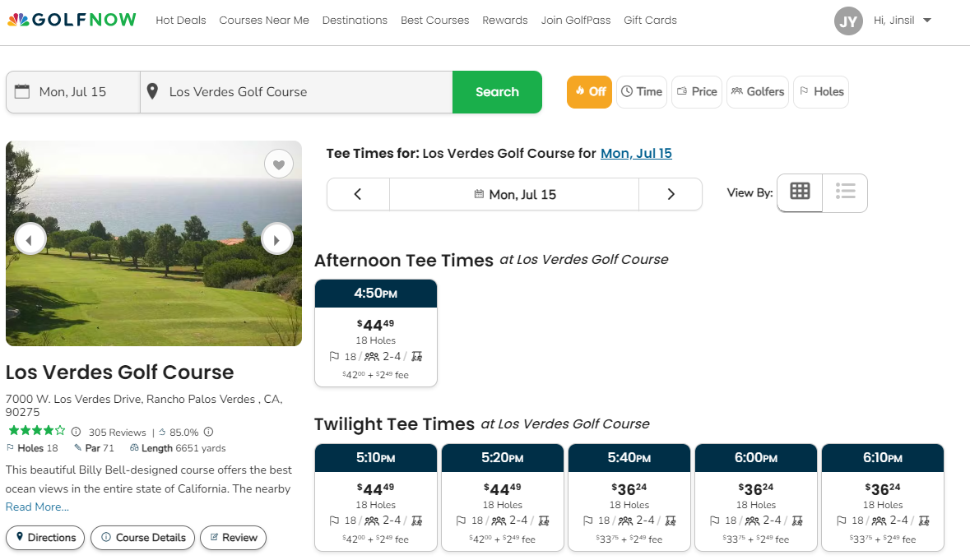Open Course Details
The height and width of the screenshot is (560, 970).
pos(143,538)
